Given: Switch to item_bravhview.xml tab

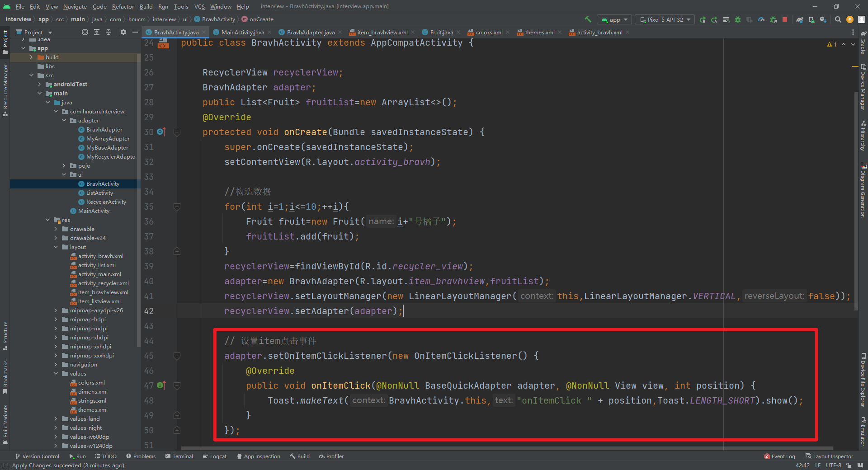Looking at the screenshot, I should click(382, 32).
